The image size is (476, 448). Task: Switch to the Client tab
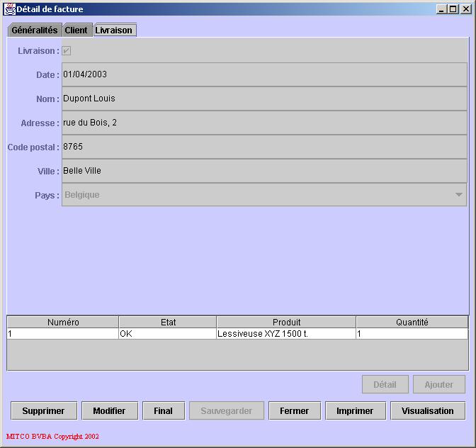(76, 30)
